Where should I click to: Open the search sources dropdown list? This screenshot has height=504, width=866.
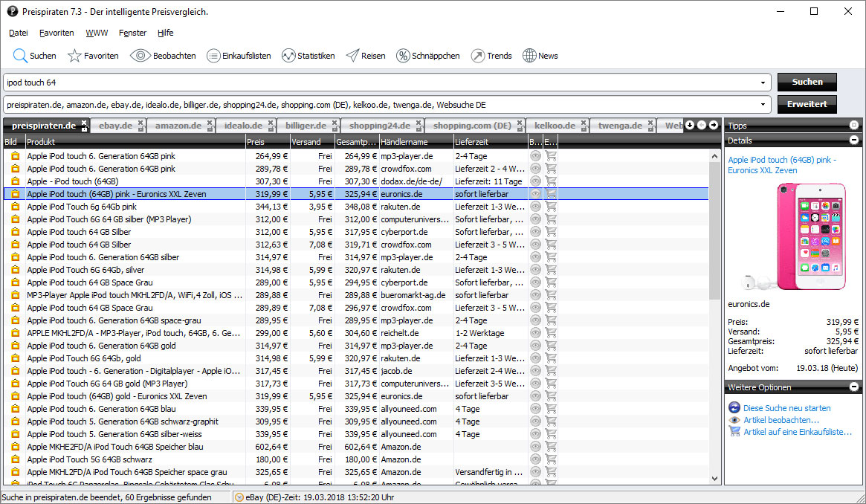(763, 105)
